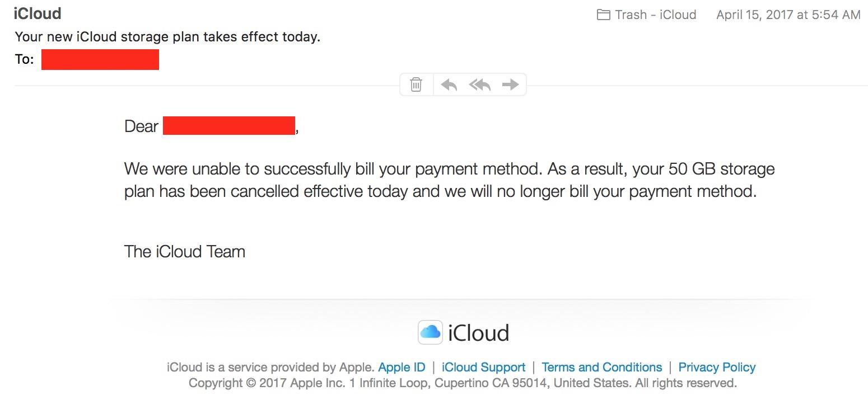This screenshot has height=414, width=868.
Task: Open the Terms and Conditions link
Action: [601, 368]
